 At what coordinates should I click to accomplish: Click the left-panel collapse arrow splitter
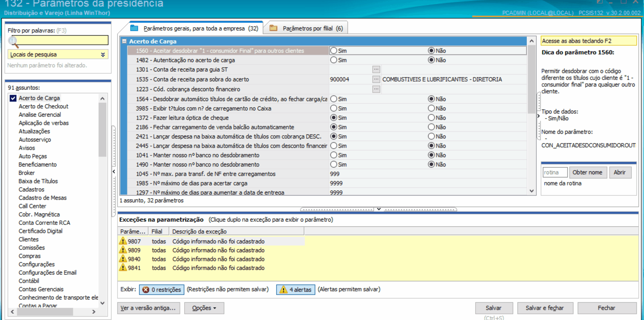114,171
